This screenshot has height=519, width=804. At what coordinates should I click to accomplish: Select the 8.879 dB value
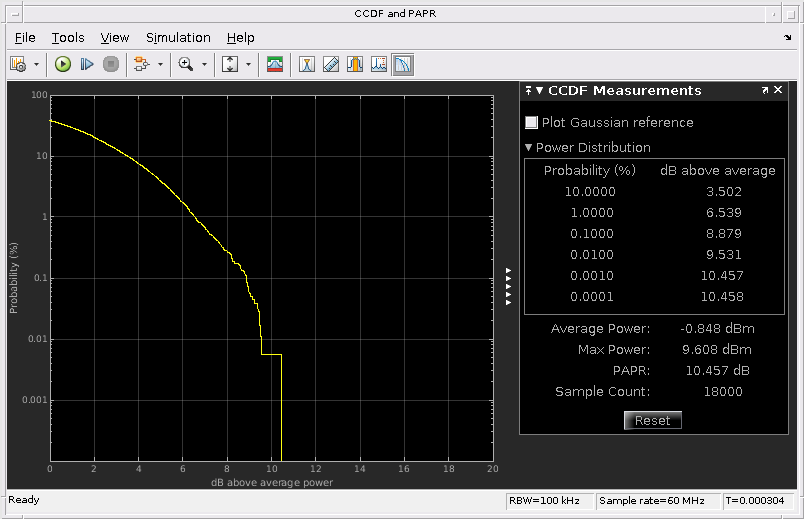[x=723, y=234]
